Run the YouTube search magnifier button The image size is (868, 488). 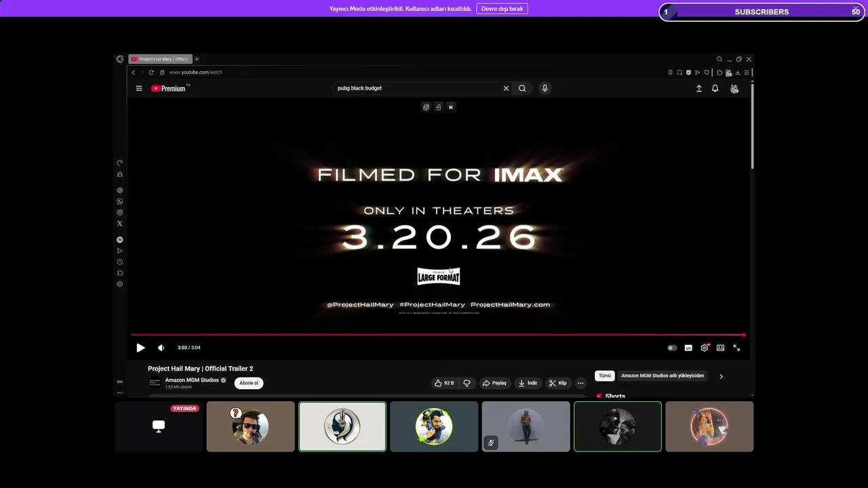[522, 88]
